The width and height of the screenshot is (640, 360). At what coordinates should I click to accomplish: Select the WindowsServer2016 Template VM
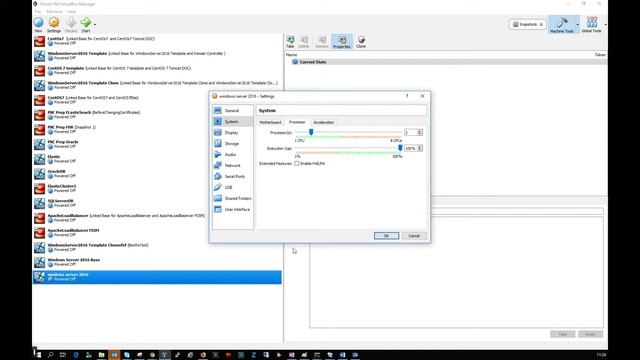pyautogui.click(x=157, y=56)
